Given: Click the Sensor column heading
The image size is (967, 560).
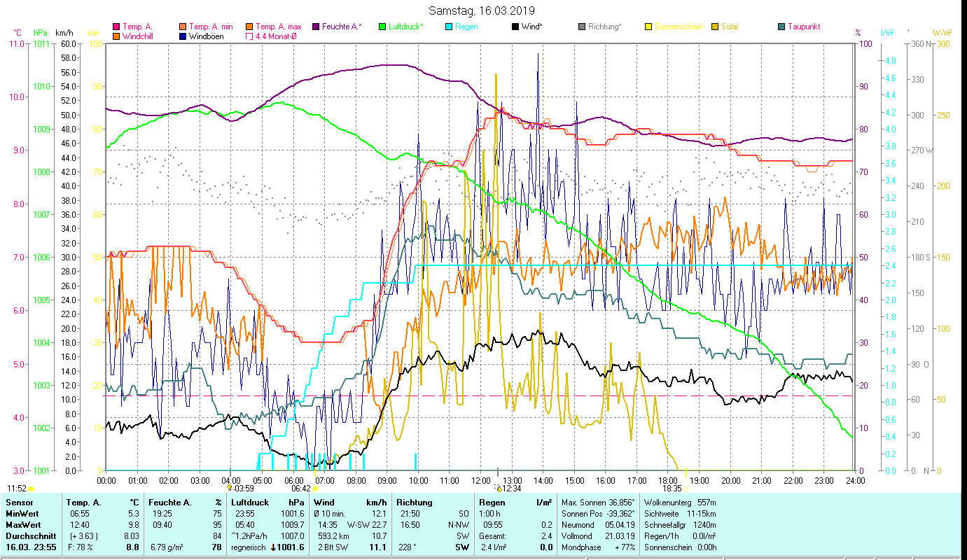Looking at the screenshot, I should click(19, 503).
